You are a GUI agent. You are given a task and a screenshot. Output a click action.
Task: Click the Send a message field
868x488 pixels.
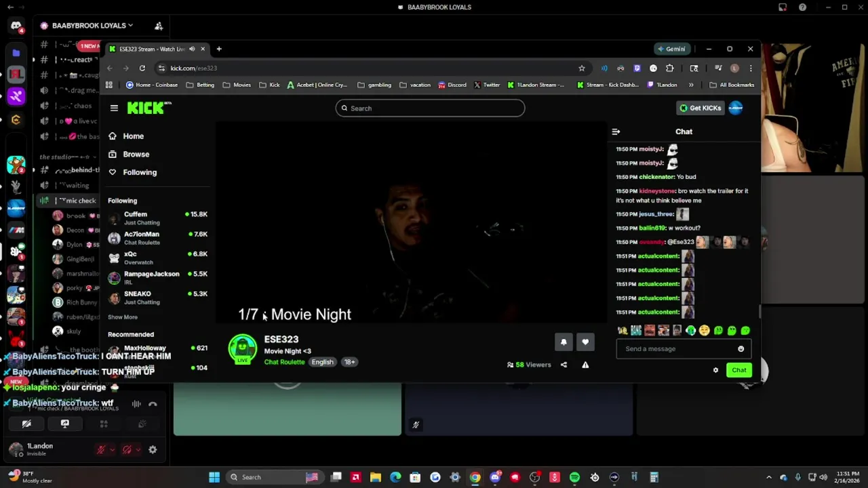click(x=682, y=349)
